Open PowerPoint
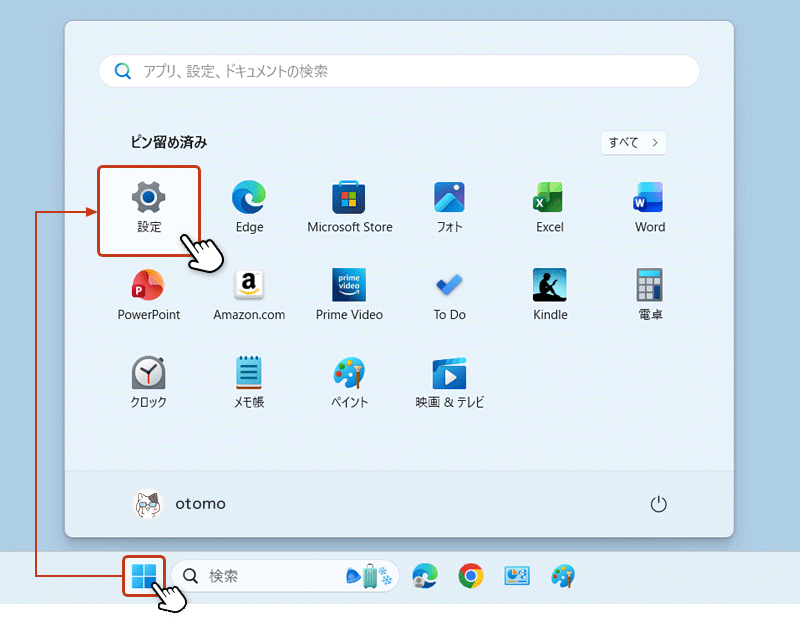Viewport: 800px width, 618px height. click(148, 295)
